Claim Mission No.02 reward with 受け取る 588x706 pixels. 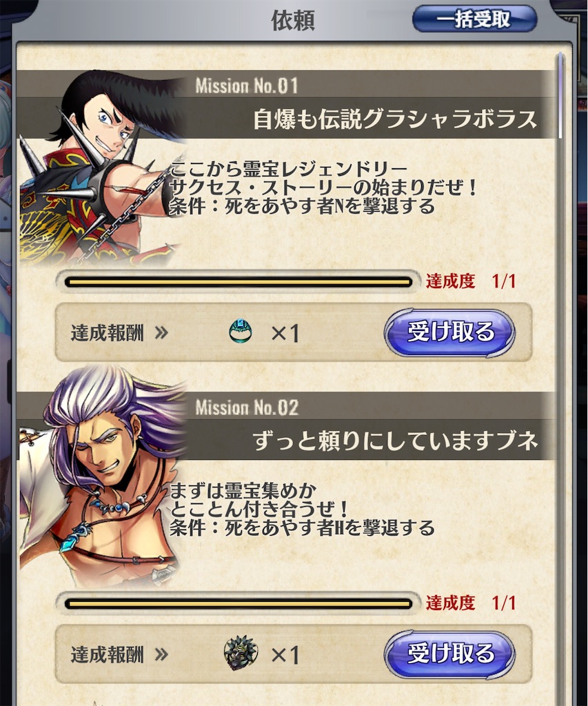[449, 654]
